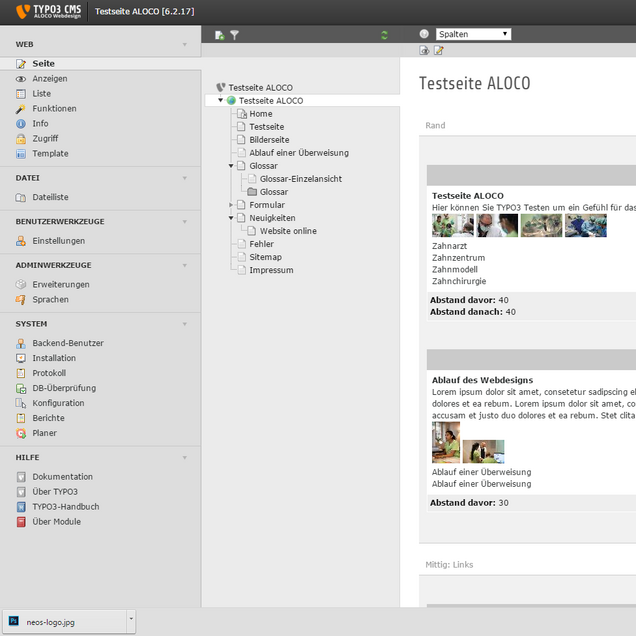636x636 pixels.
Task: Click first dental thumbnail in Testseite ALOCO element
Action: [453, 225]
